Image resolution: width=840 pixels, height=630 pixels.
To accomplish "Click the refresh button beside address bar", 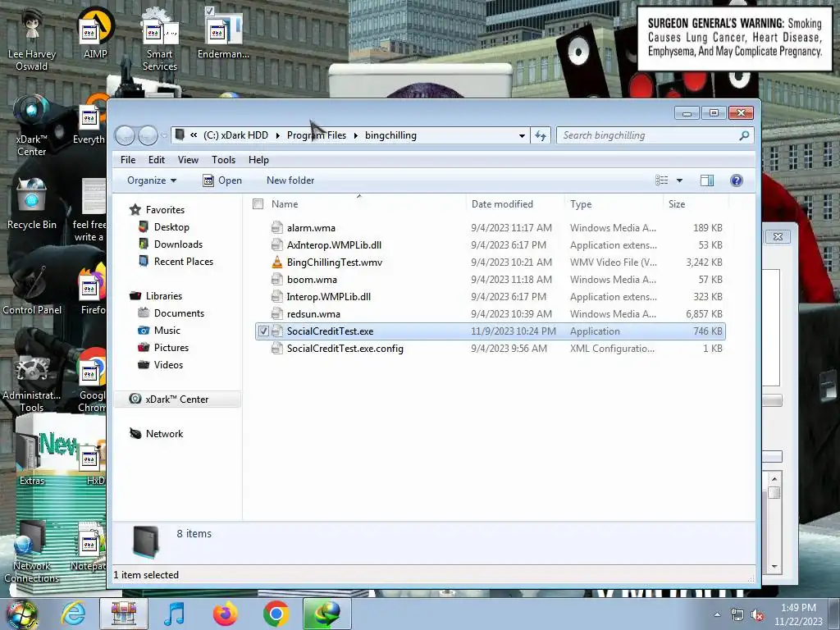I will (x=541, y=135).
